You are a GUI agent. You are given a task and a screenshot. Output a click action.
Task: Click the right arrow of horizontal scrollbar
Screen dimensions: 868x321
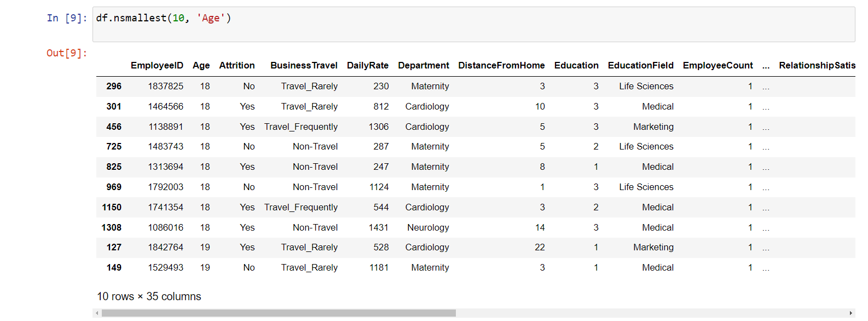click(x=851, y=313)
